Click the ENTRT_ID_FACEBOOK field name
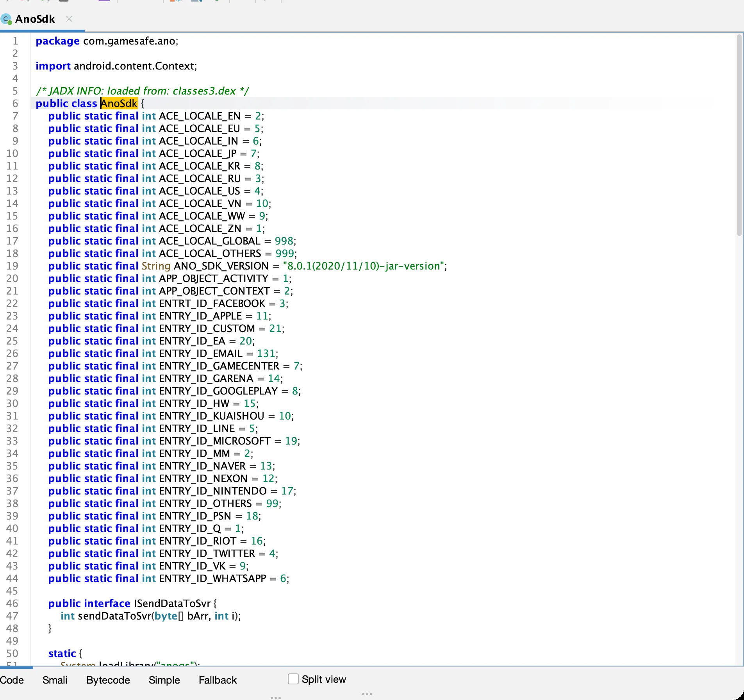This screenshot has width=744, height=700. click(212, 304)
